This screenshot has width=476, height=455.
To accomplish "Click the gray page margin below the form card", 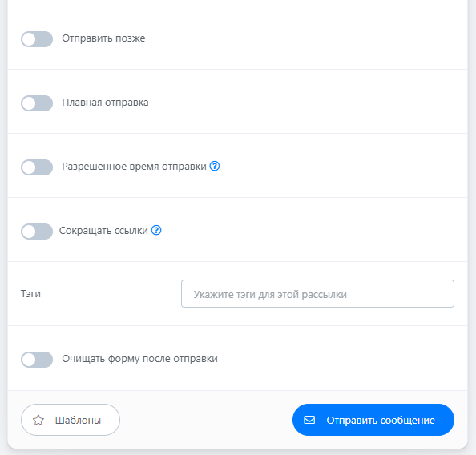I will [x=238, y=453].
